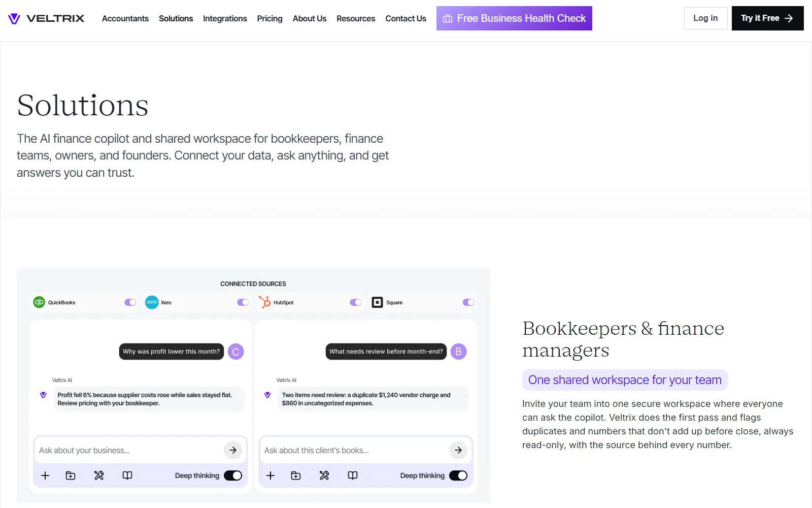Image resolution: width=812 pixels, height=508 pixels.
Task: Open the Pricing page
Action: coord(269,19)
